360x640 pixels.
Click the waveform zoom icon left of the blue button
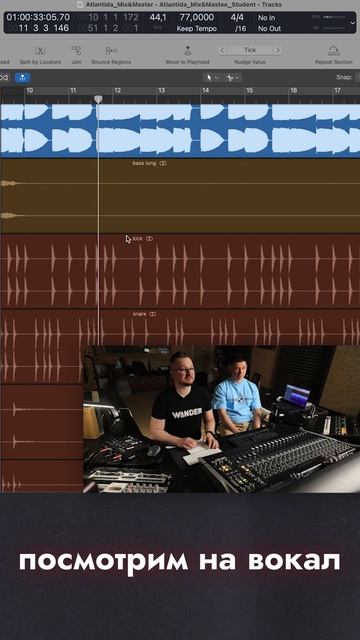[x=4, y=77]
